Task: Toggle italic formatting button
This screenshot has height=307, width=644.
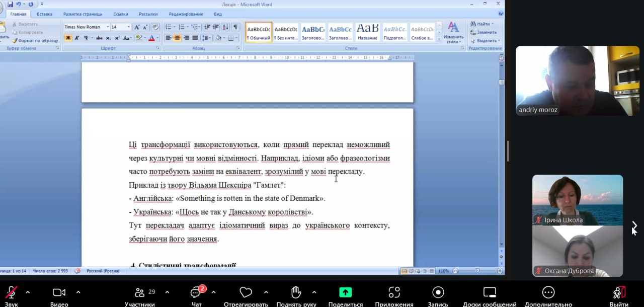Action: [77, 38]
